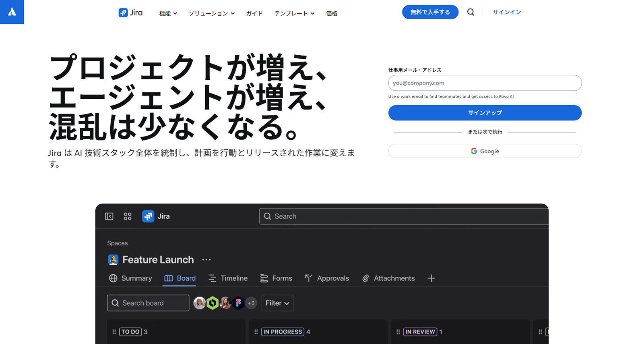Click the IN REVIEW column label
This screenshot has width=644, height=344.
click(420, 332)
